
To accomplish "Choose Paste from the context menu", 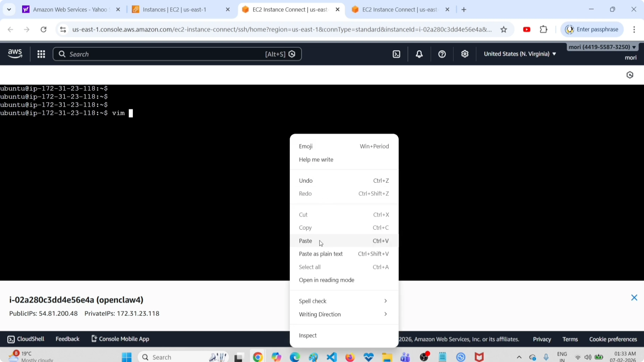I will point(306,241).
